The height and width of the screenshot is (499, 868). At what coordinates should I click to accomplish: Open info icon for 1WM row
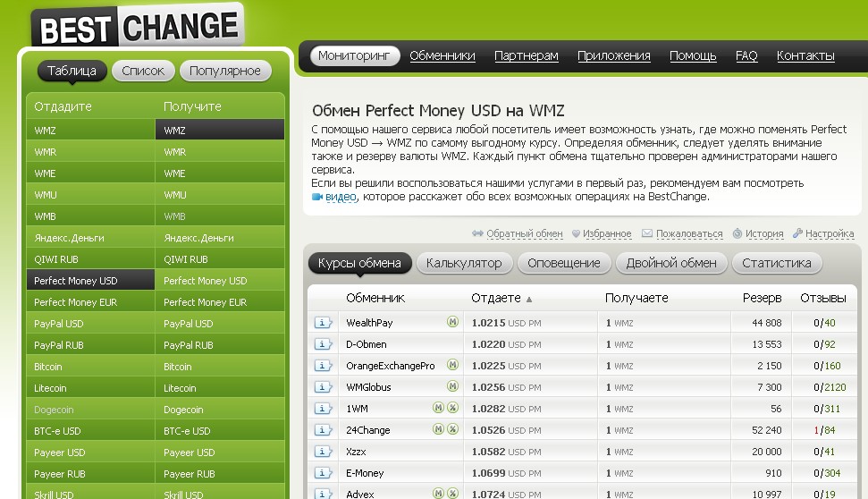323,409
